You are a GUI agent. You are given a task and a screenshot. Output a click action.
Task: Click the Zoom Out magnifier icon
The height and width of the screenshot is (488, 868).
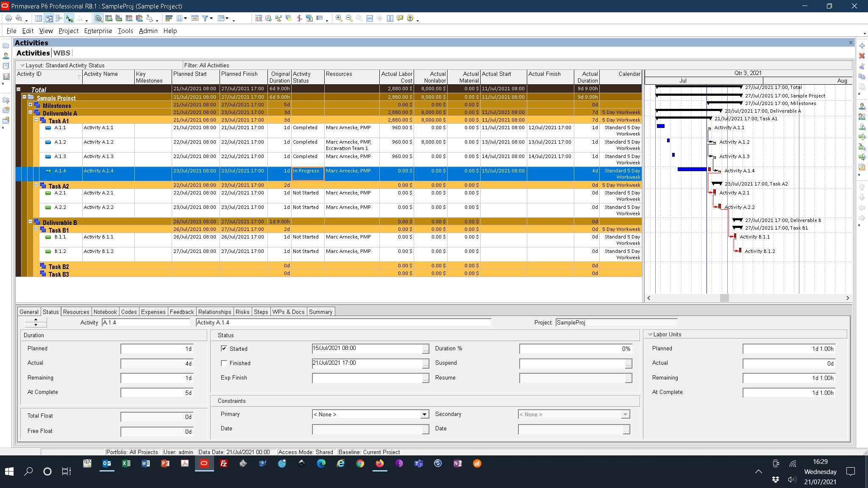click(x=349, y=18)
